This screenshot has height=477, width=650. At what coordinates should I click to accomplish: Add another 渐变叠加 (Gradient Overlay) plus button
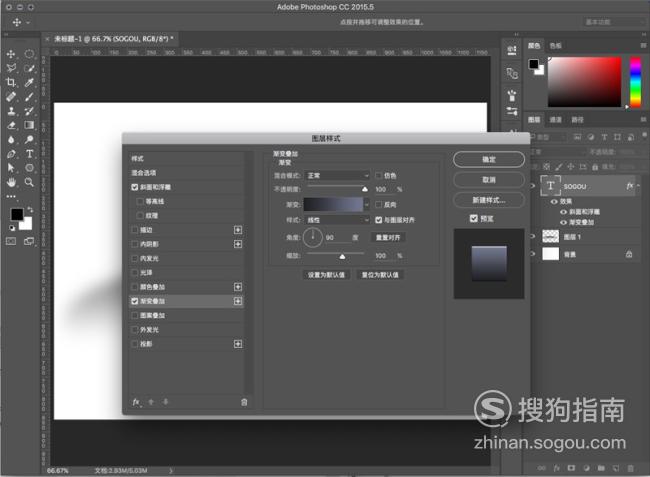click(x=238, y=301)
